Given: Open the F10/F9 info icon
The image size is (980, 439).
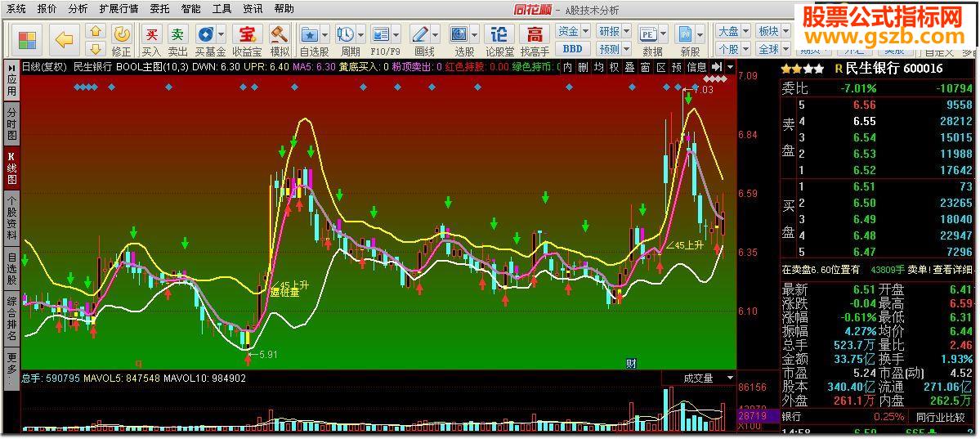Looking at the screenshot, I should click(380, 34).
